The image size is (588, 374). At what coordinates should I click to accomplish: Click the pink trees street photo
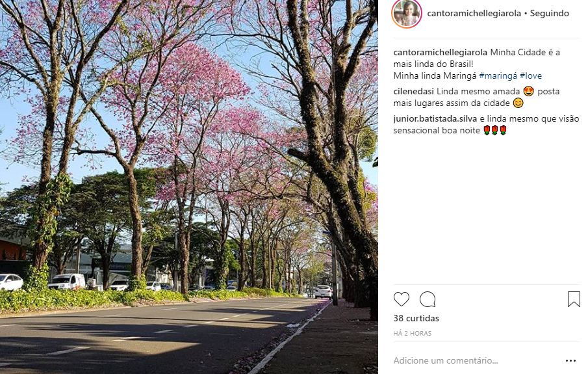pyautogui.click(x=189, y=187)
